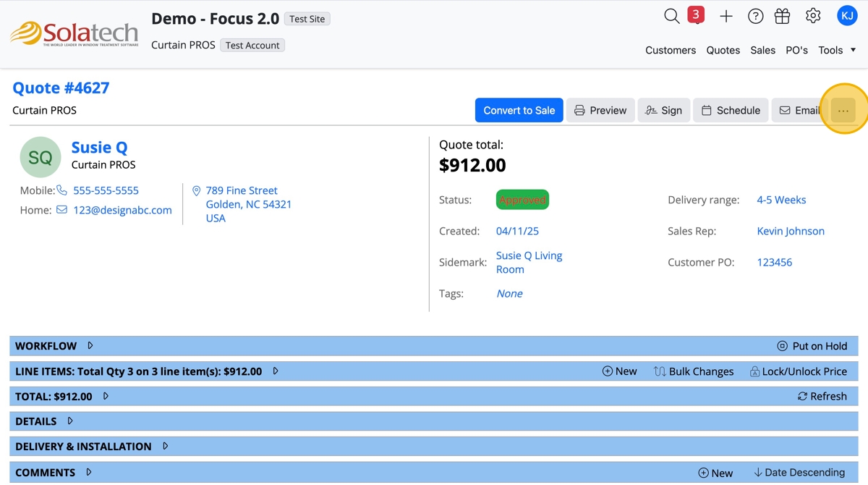
Task: Open the Tools dropdown menu
Action: pos(837,50)
